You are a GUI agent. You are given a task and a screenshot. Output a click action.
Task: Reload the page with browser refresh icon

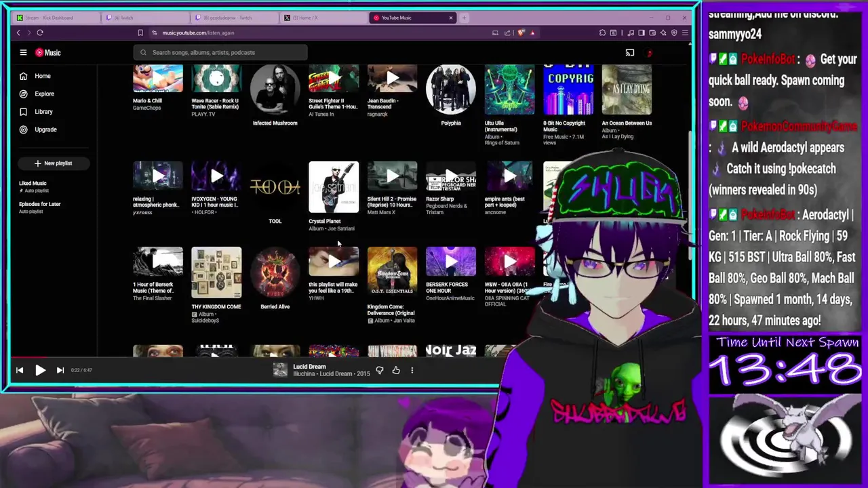tap(40, 33)
